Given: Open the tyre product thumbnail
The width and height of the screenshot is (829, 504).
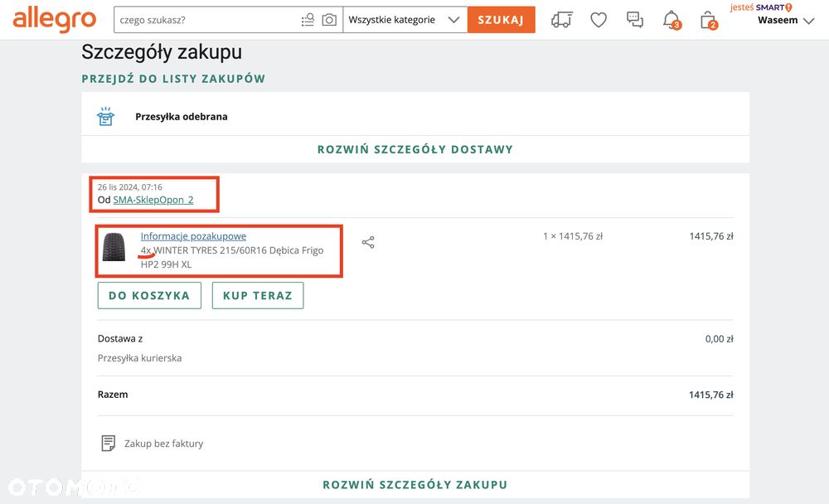Looking at the screenshot, I should (x=114, y=247).
